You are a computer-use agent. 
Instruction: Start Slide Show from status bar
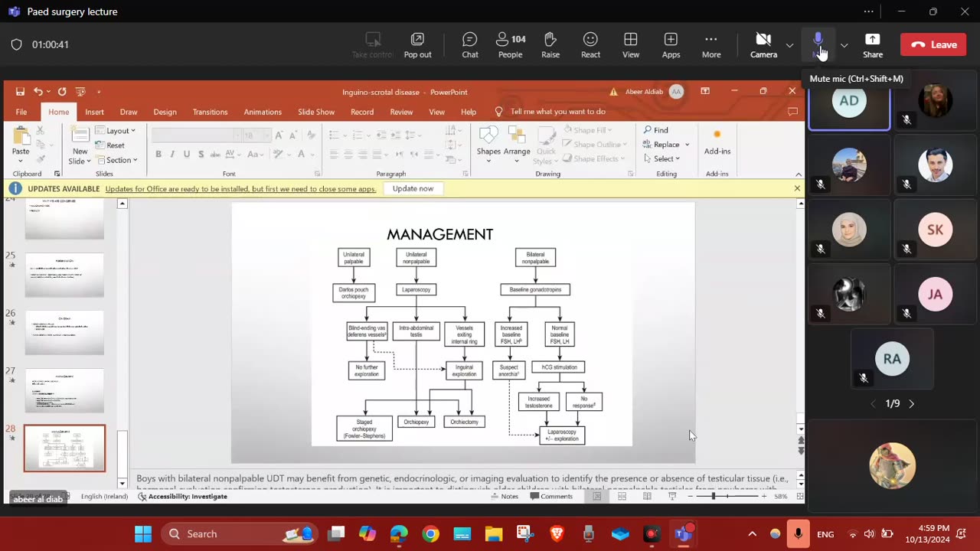[672, 497]
